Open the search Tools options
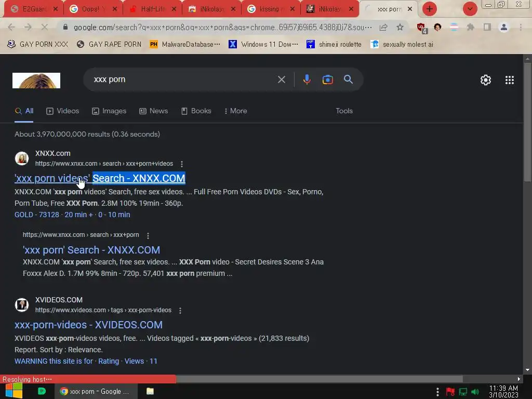The width and height of the screenshot is (532, 399). (x=344, y=111)
